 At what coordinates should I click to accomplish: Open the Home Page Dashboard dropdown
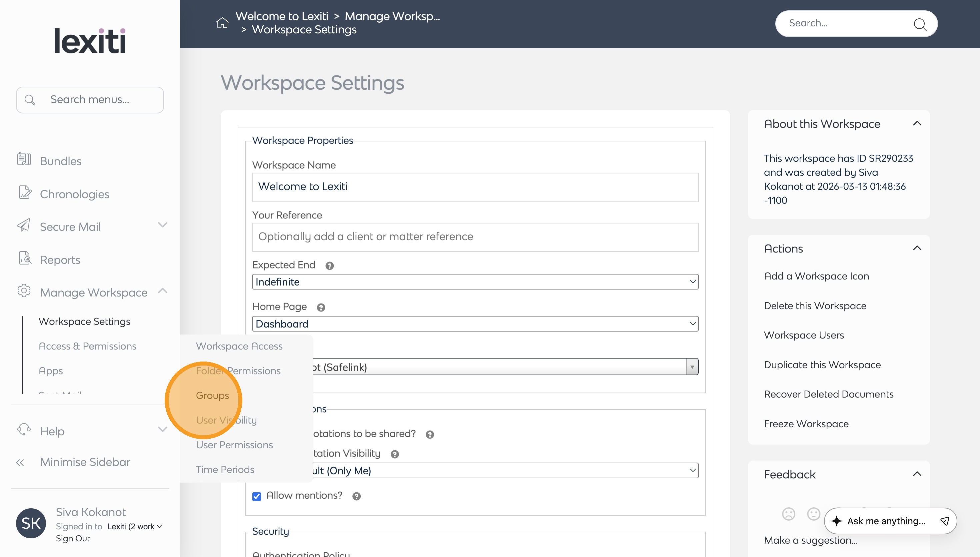pyautogui.click(x=475, y=324)
